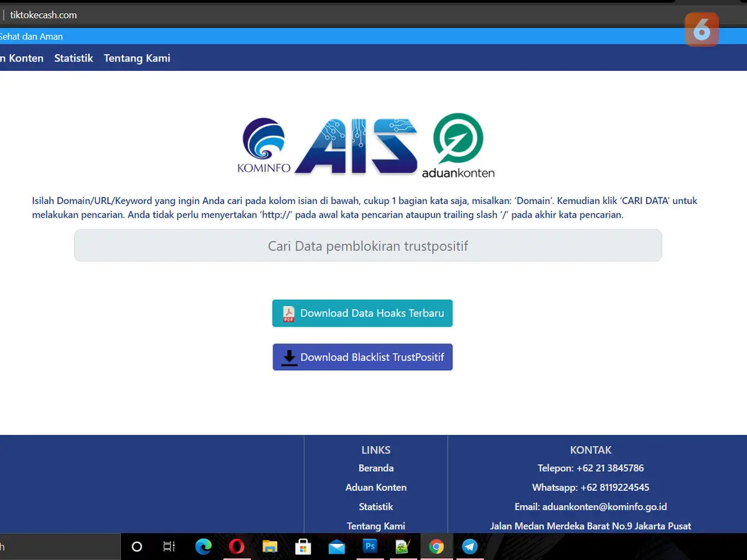The height and width of the screenshot is (560, 747).
Task: Focus the Cari Data pemblokiran trustpositif field
Action: 368,246
